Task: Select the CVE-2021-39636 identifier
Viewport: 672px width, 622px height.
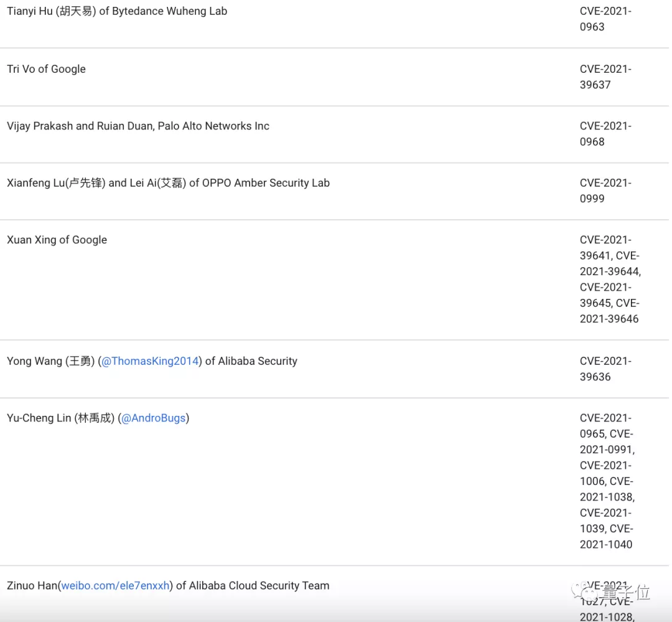Action: (605, 369)
